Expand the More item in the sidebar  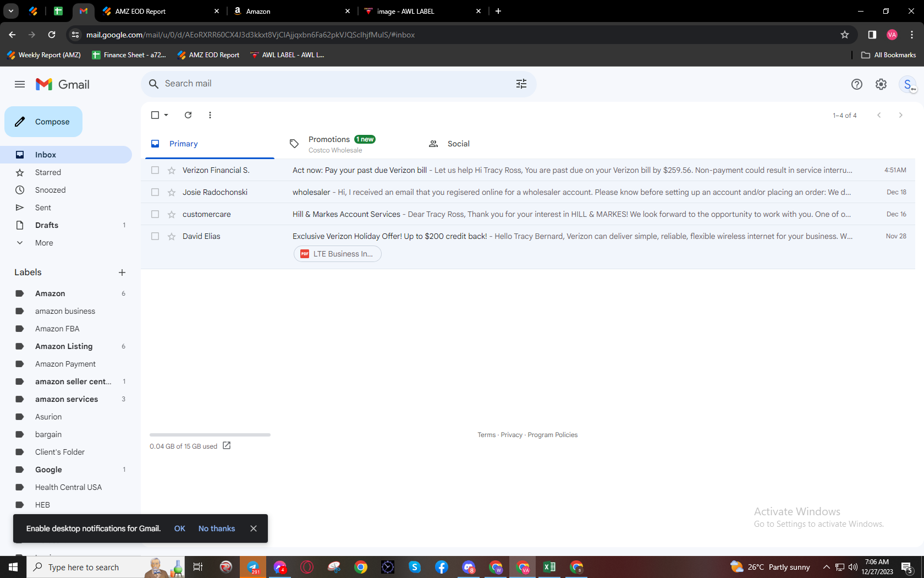[44, 243]
